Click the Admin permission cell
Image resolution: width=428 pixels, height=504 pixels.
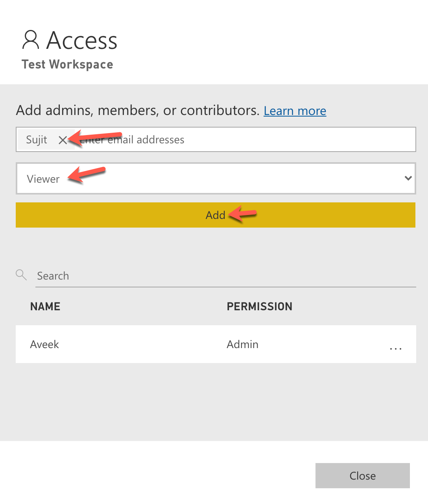pyautogui.click(x=242, y=345)
